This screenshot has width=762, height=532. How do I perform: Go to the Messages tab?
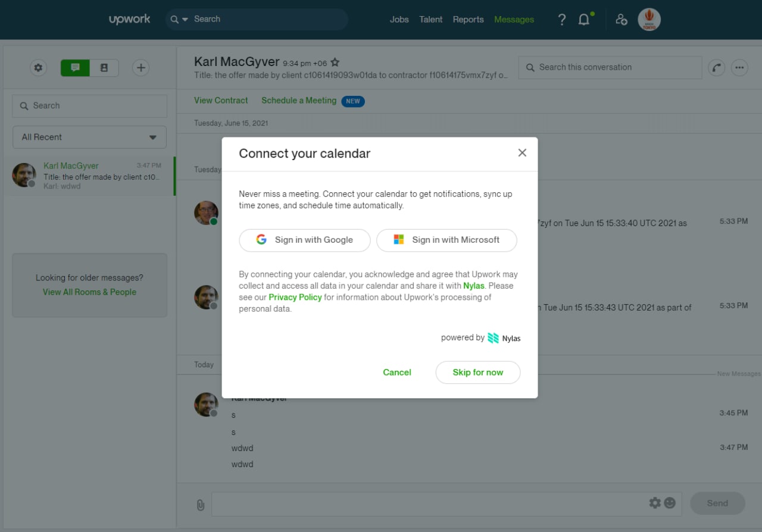514,20
